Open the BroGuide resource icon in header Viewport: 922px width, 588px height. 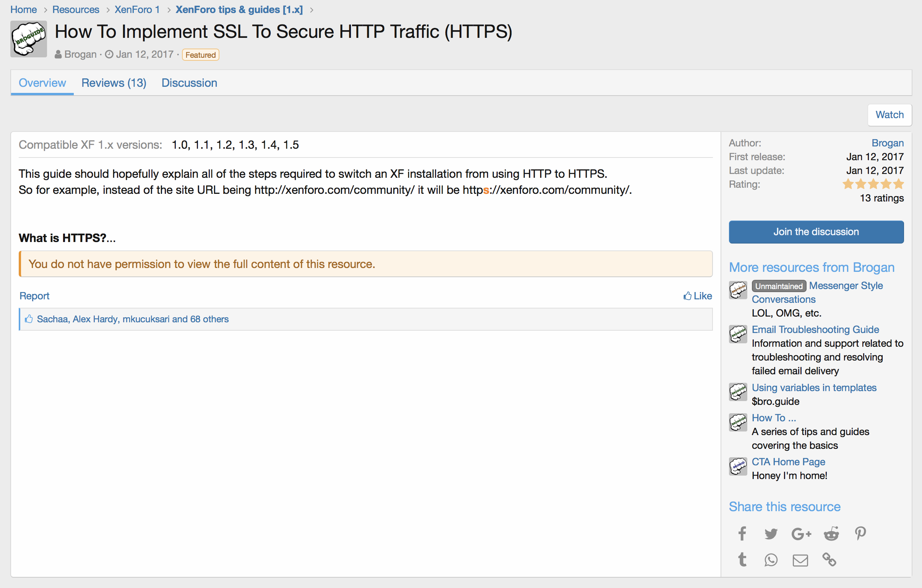pos(29,39)
